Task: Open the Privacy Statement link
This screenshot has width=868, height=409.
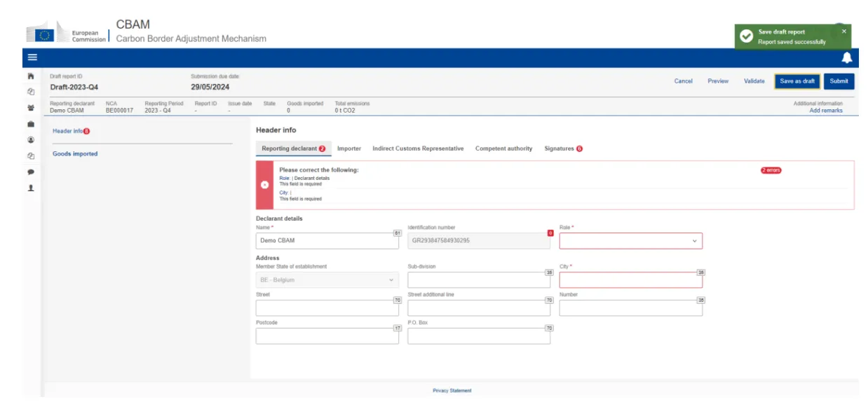Action: (452, 391)
